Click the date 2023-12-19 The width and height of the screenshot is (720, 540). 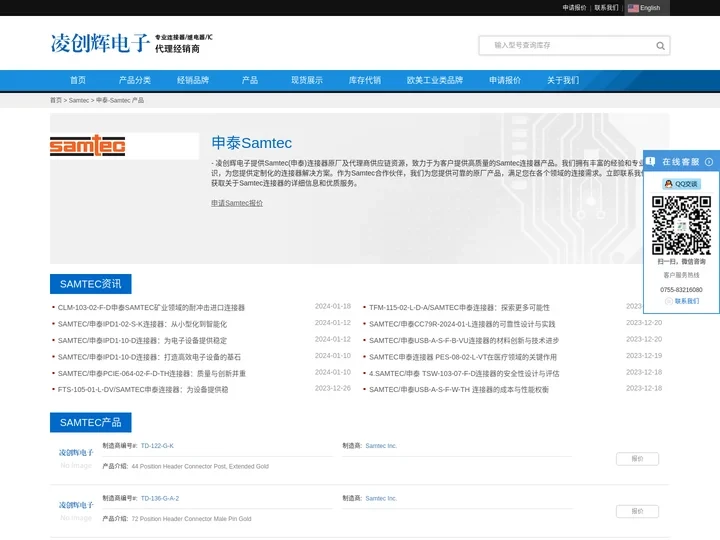[644, 356]
